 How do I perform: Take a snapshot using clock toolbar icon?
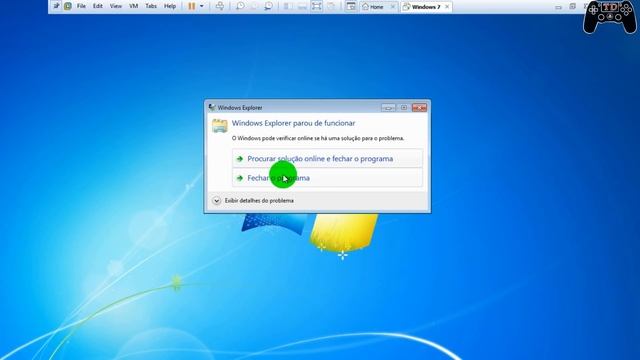[x=240, y=6]
